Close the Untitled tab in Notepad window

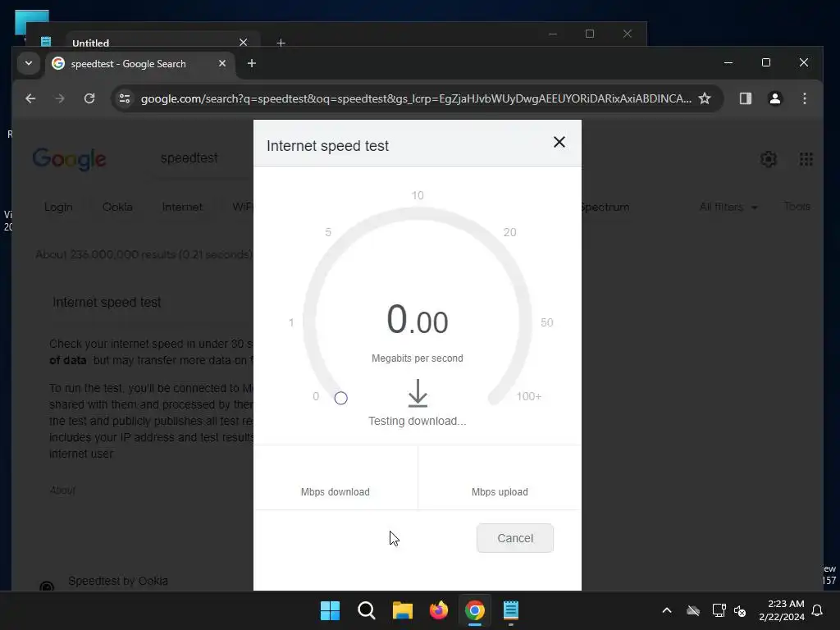click(243, 43)
